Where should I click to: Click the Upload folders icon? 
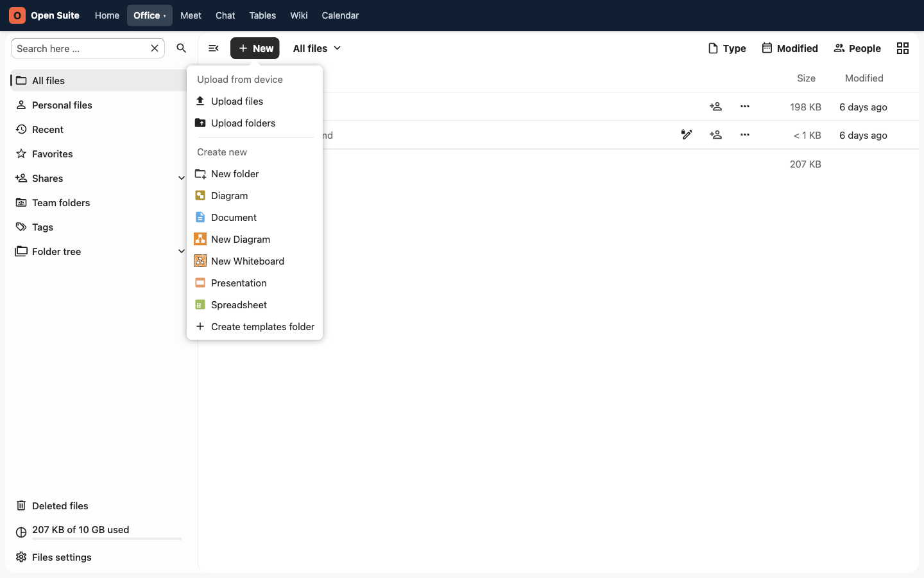tap(200, 123)
